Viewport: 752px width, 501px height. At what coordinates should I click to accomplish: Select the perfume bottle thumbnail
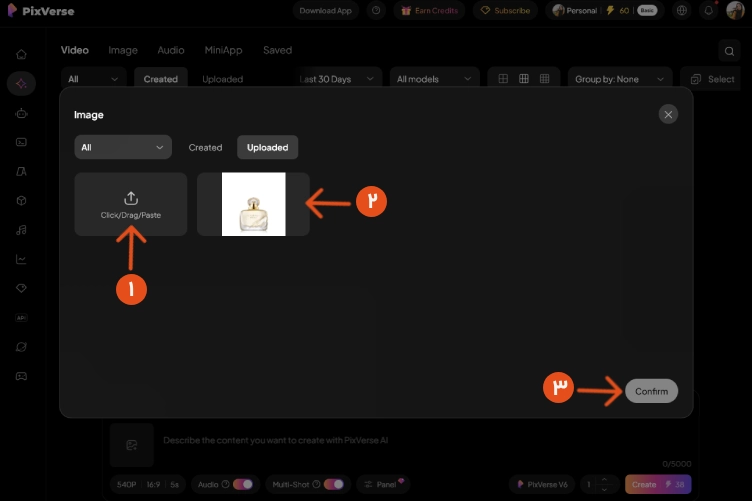(253, 204)
